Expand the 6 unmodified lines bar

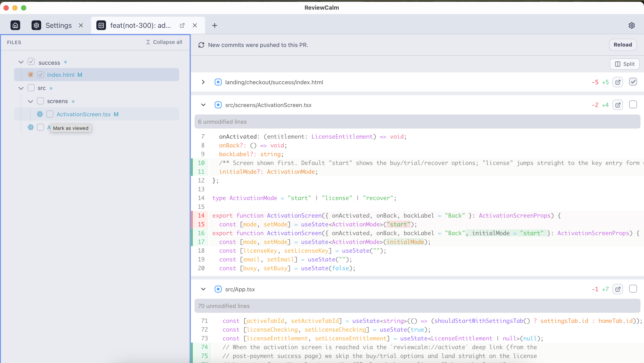(417, 122)
